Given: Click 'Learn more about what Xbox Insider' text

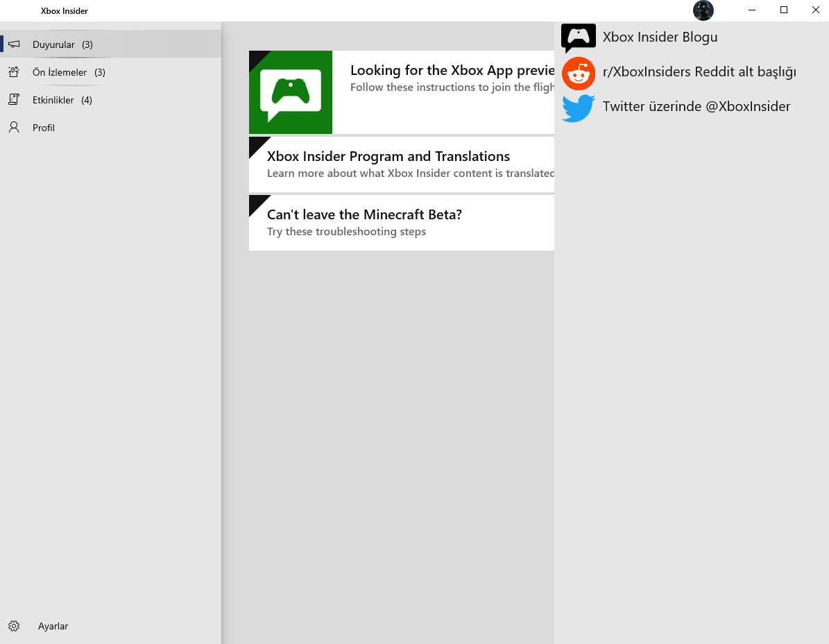Looking at the screenshot, I should point(410,173).
